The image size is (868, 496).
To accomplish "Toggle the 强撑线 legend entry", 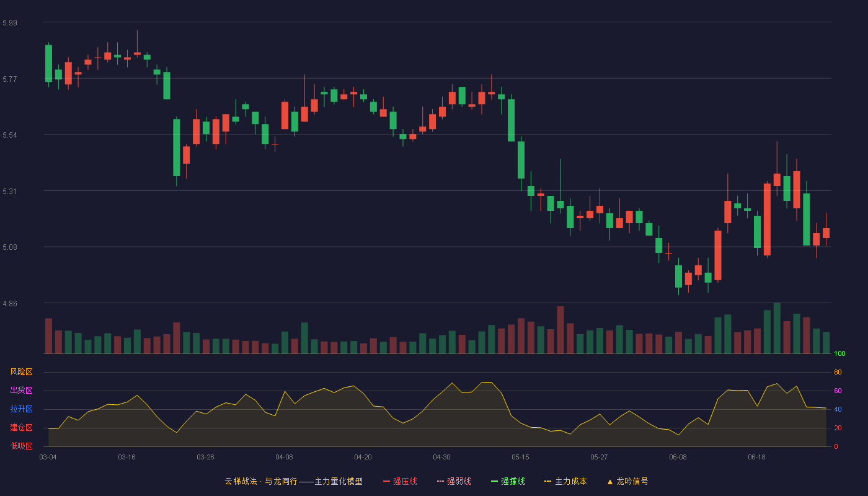I will tap(508, 481).
